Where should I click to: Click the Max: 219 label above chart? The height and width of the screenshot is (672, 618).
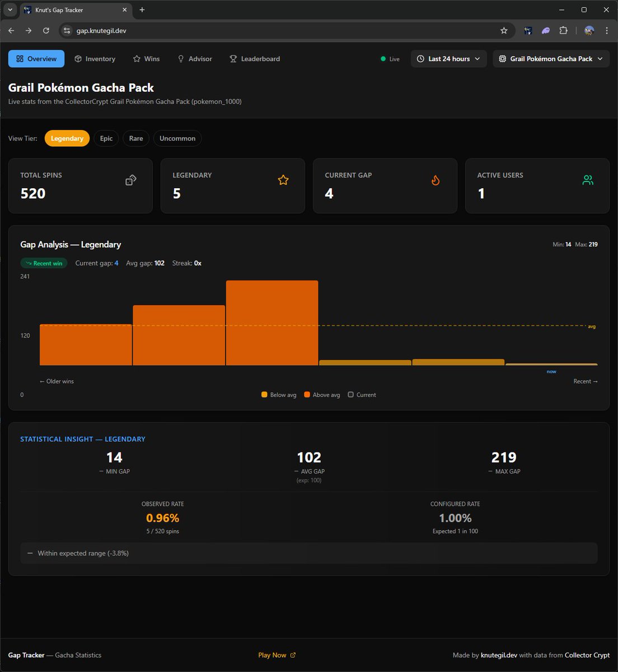click(586, 245)
